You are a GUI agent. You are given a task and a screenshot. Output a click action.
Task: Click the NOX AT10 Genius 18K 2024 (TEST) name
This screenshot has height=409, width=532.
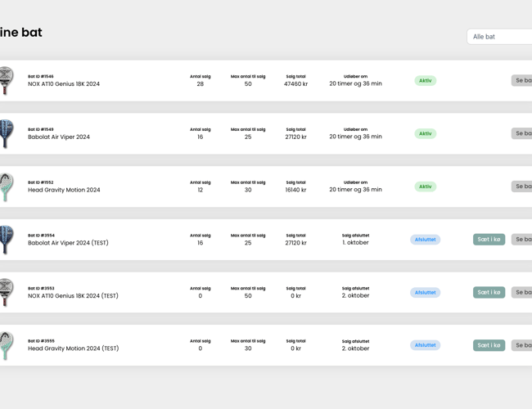click(x=73, y=295)
